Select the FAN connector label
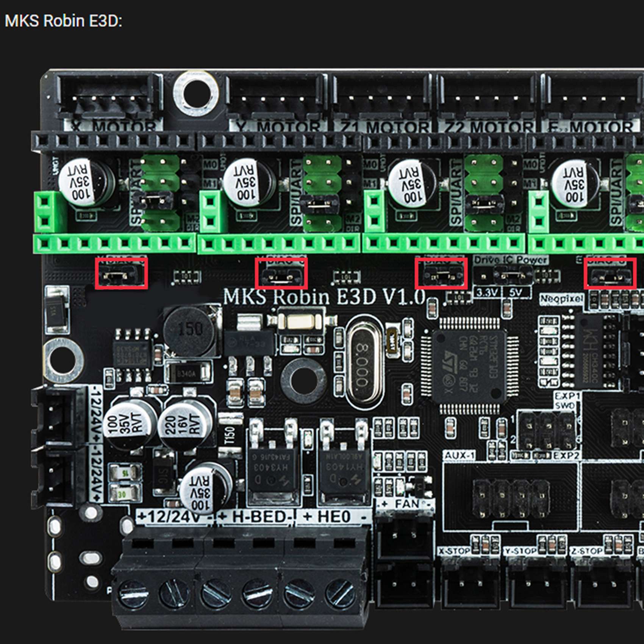This screenshot has width=644, height=644. pyautogui.click(x=406, y=504)
